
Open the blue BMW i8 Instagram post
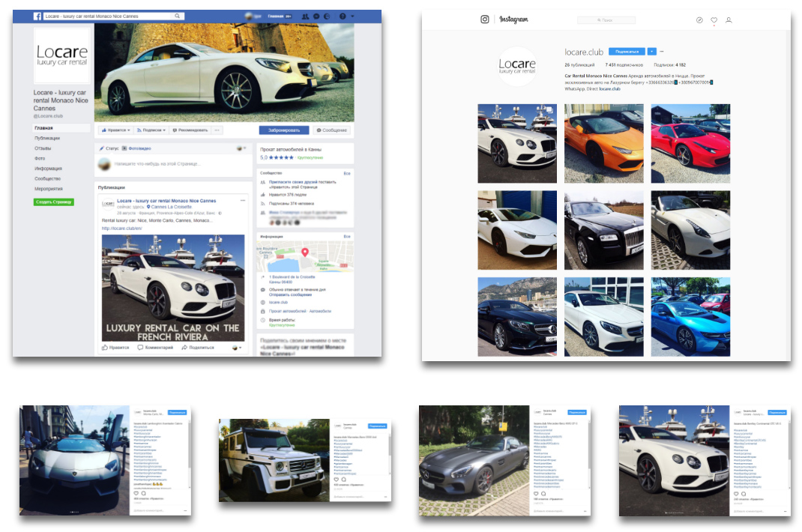tap(690, 317)
